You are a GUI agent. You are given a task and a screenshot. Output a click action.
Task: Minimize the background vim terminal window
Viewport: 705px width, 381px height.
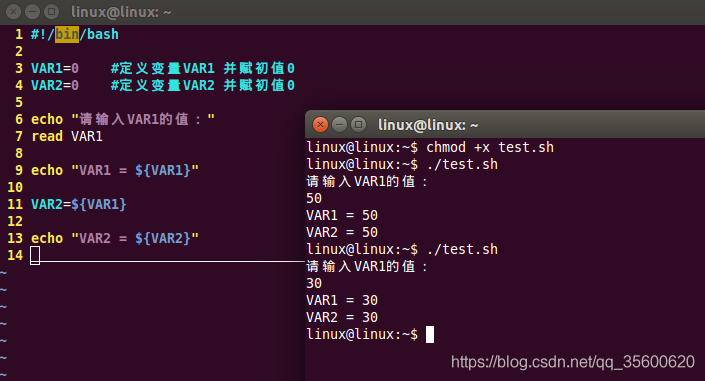(x=32, y=12)
